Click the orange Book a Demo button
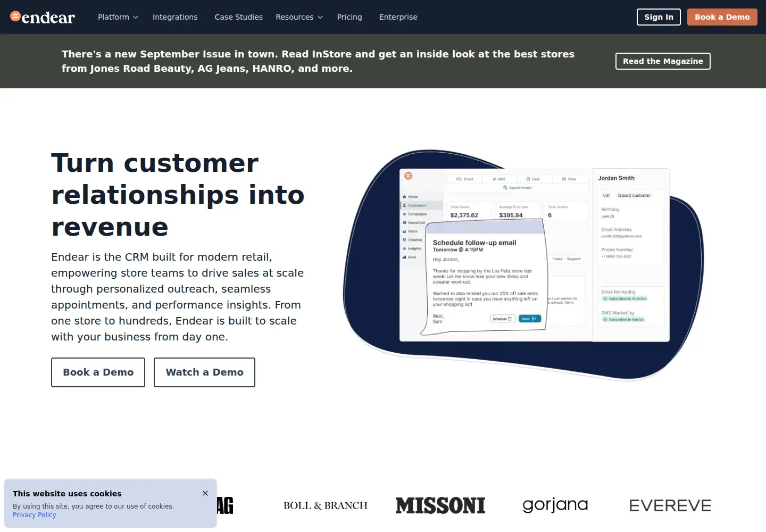Image resolution: width=766 pixels, height=532 pixels. [722, 17]
